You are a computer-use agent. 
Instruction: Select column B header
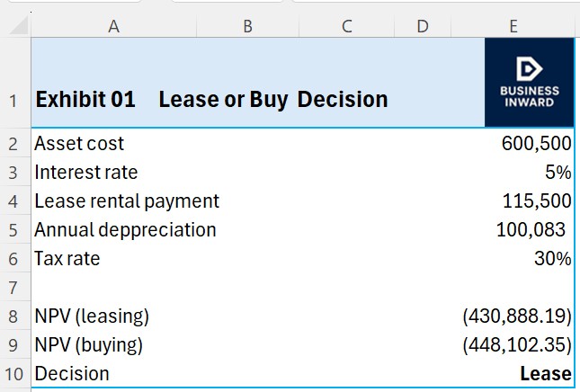(247, 27)
